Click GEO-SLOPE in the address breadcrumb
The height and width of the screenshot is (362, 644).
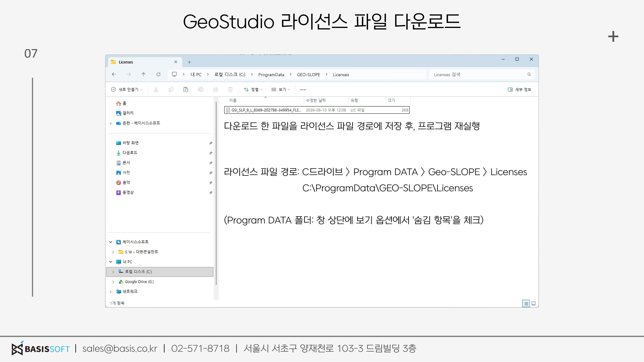(x=308, y=74)
